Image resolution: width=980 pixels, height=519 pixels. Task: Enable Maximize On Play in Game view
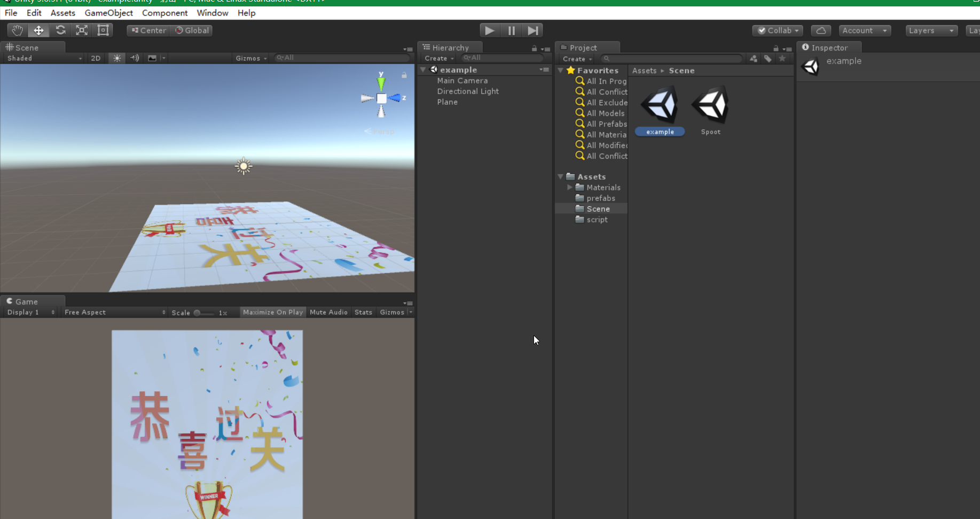[273, 312]
